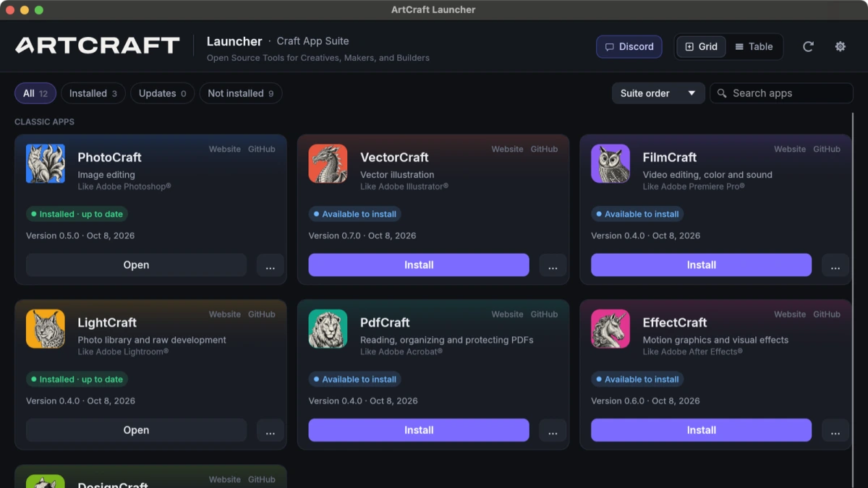This screenshot has width=868, height=488.
Task: Open EffectCraft GitHub link
Action: pos(827,314)
